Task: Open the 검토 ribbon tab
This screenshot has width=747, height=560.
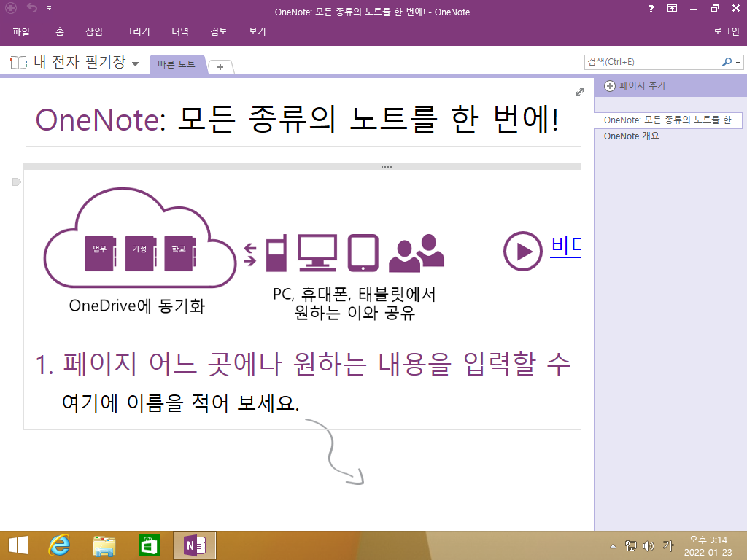Action: tap(219, 31)
